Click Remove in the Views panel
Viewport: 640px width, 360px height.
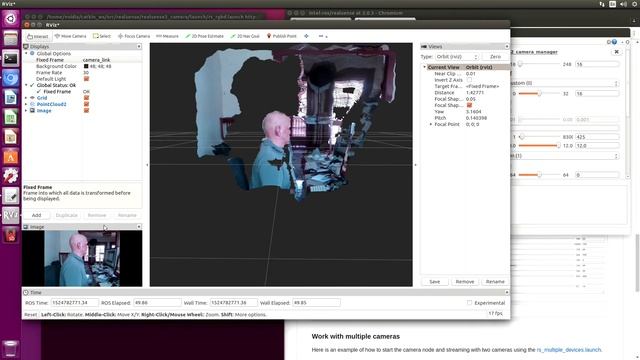465,282
